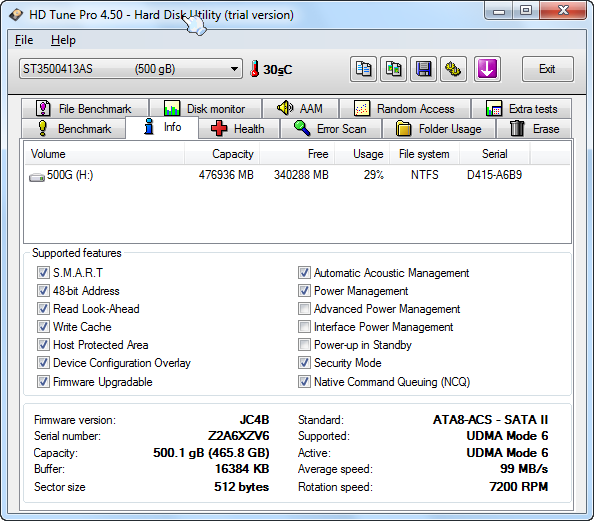Image resolution: width=594 pixels, height=521 pixels.
Task: Switch to the Erase tab
Action: point(534,129)
